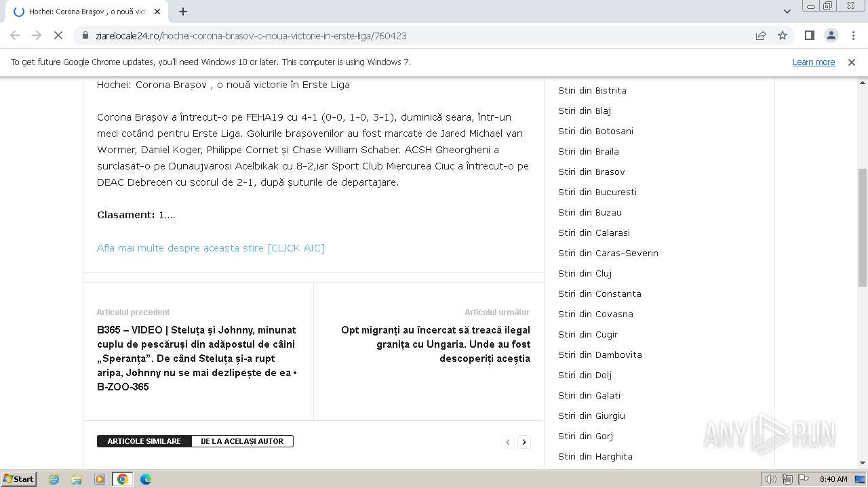Open Stiri din Dambovita
Viewport: 868px width, 488px height.
[x=600, y=354]
